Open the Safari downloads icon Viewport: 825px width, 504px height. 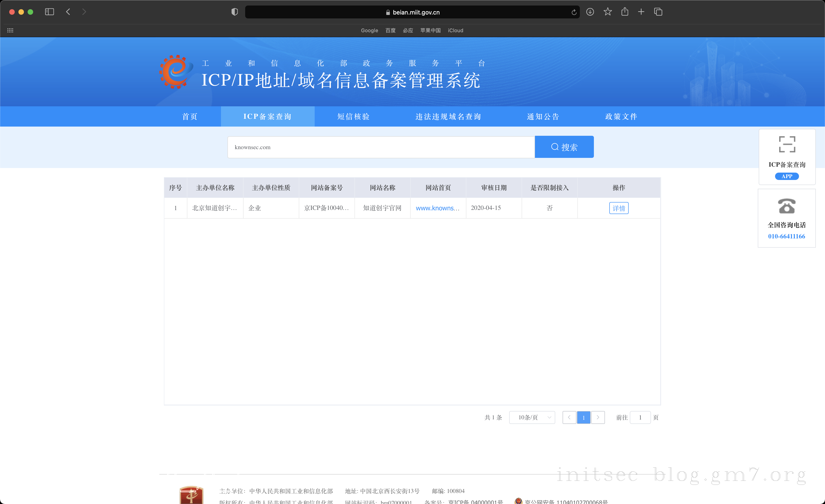590,12
